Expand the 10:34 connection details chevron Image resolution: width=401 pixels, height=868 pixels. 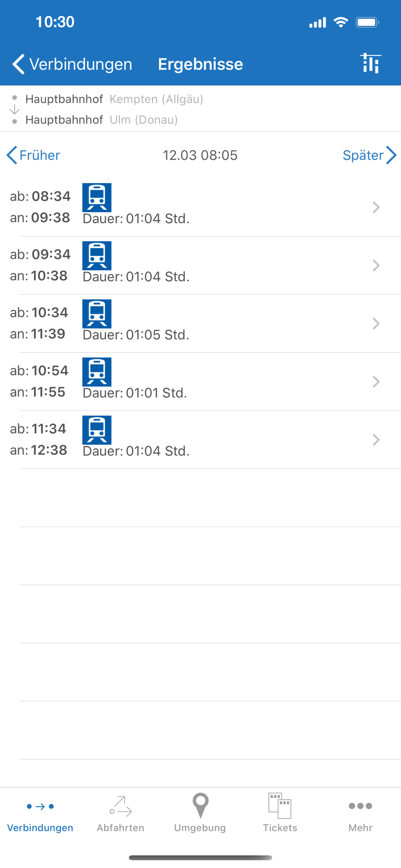376,324
